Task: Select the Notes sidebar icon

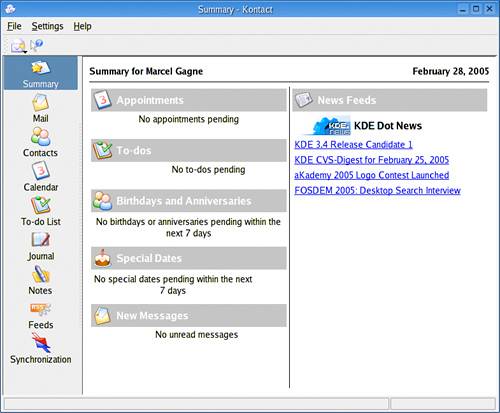Action: coord(40,280)
